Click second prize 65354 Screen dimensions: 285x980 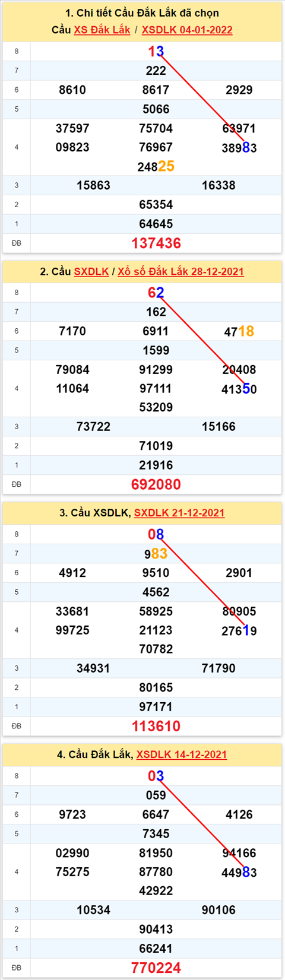[x=156, y=205]
